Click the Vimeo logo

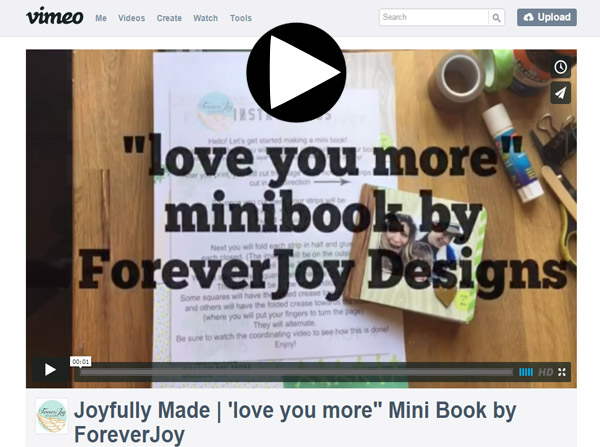point(54,16)
